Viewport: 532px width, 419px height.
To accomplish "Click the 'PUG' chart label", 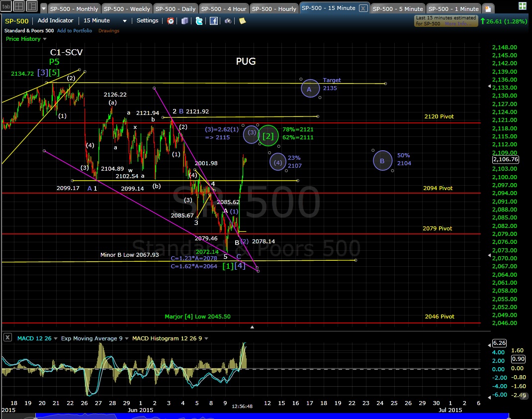I will (246, 62).
